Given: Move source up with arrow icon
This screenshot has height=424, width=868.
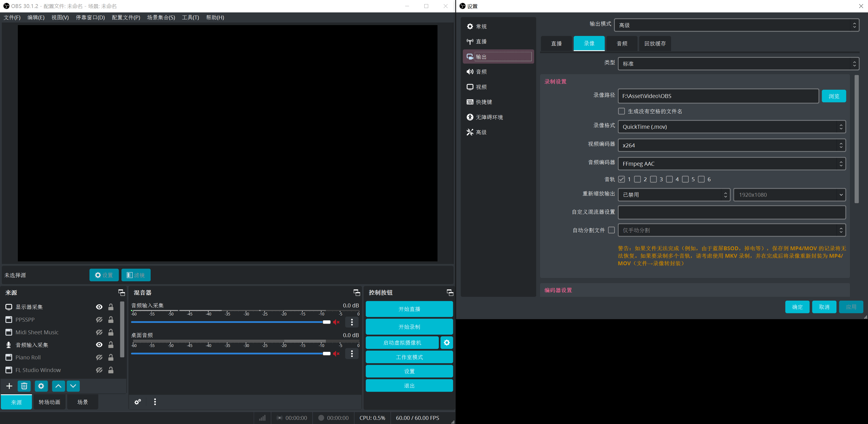Looking at the screenshot, I should (x=58, y=386).
